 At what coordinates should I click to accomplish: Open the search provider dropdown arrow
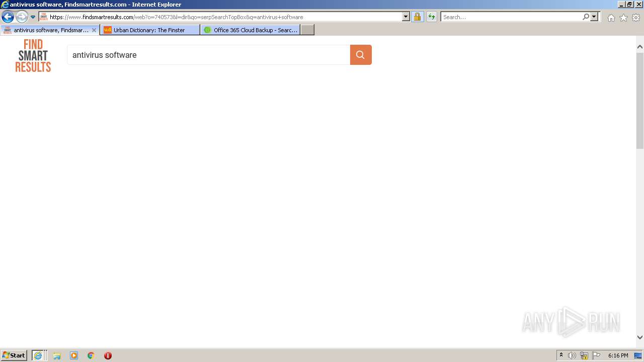[x=594, y=17]
